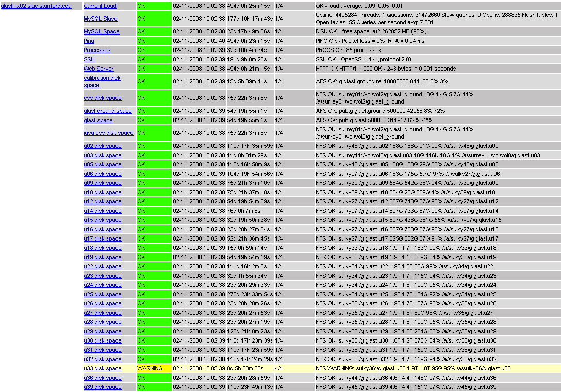Select the '276d 23h 33m 54s' duration

tap(250, 295)
